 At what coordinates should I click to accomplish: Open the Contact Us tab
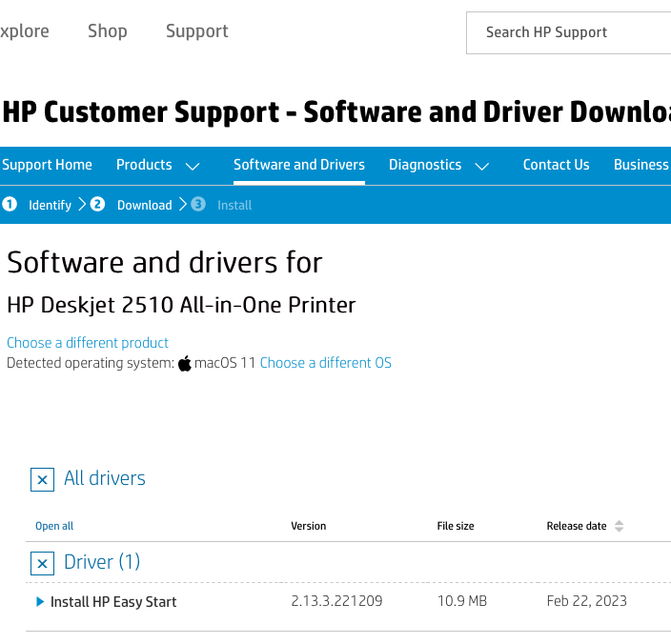coord(556,165)
